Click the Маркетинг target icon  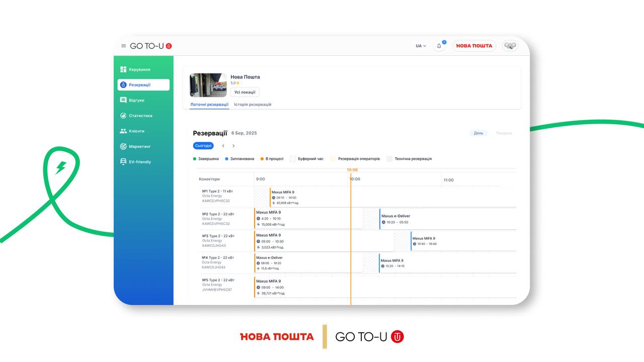point(123,146)
